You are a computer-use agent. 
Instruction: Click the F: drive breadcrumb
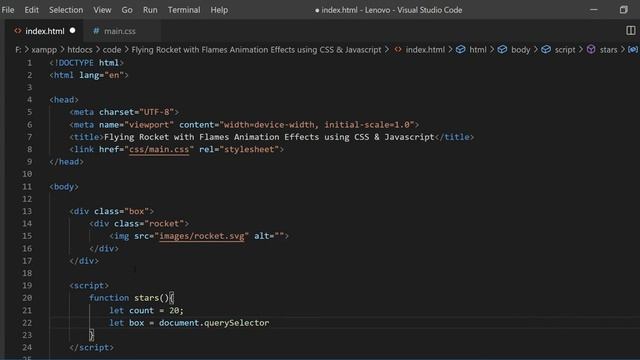pos(18,50)
